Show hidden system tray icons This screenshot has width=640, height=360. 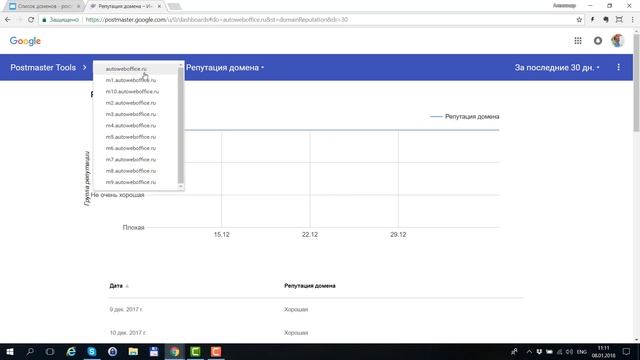coord(529,351)
